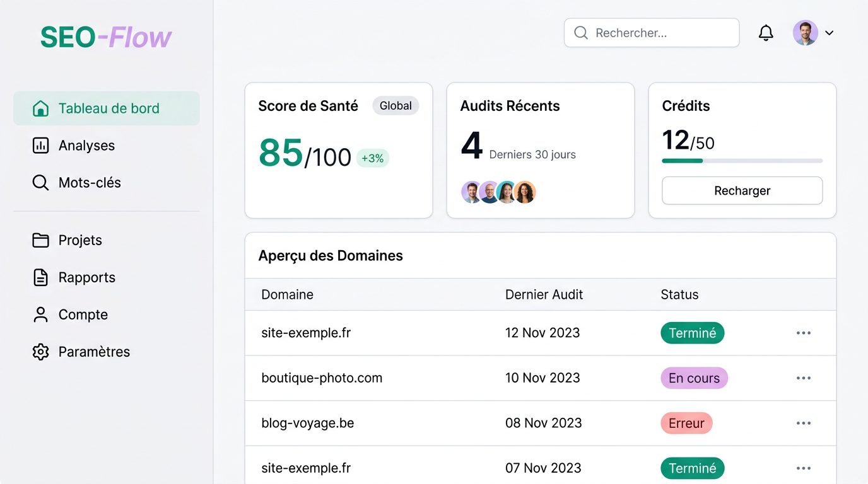This screenshot has height=484, width=868.
Task: Click the Recharger button in Crédits card
Action: pos(742,190)
